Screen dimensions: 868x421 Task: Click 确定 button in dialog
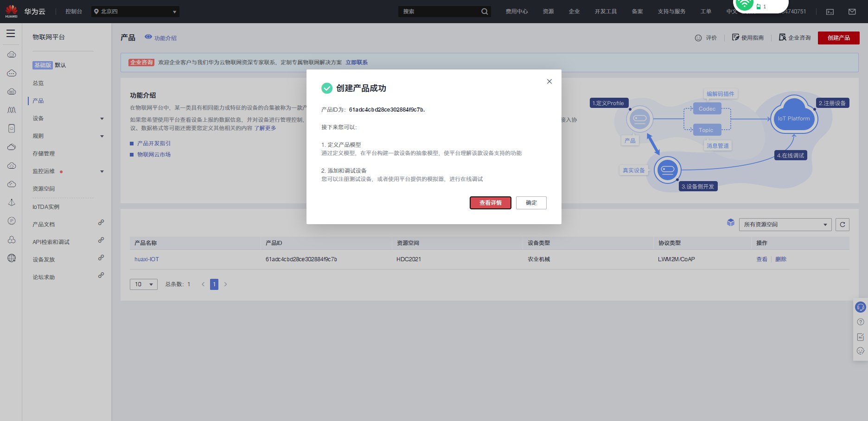[x=531, y=203]
